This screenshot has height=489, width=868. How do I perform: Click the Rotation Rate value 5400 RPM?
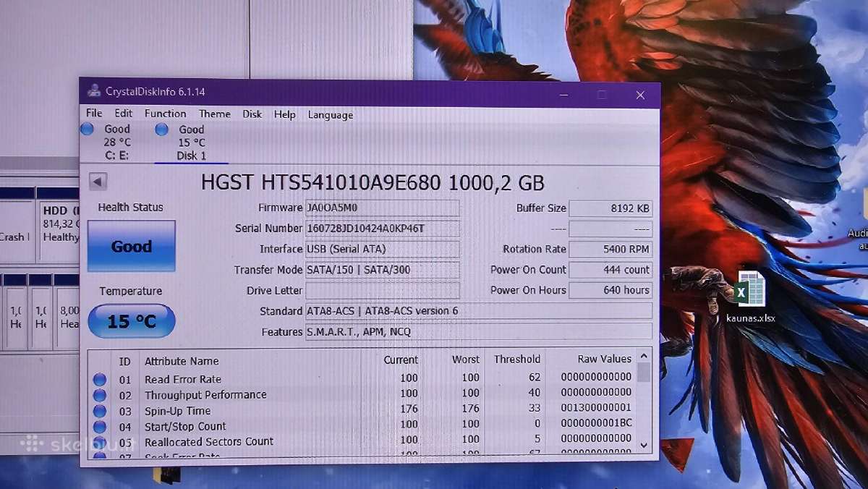tap(610, 249)
